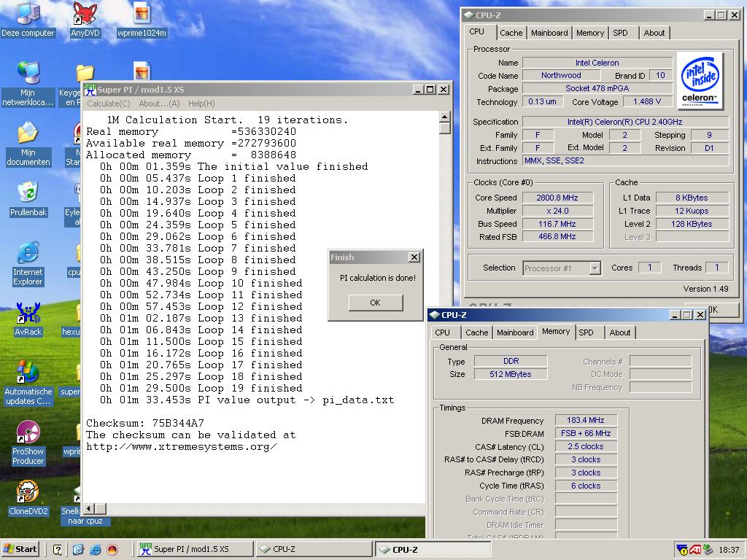
Task: Switch to the first CPU-Z taskbar button
Action: 314,549
